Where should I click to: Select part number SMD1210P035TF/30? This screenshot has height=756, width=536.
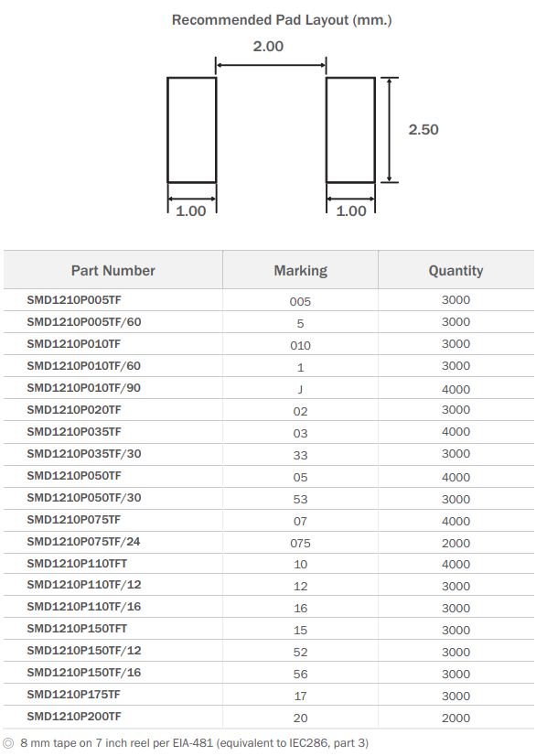(84, 454)
